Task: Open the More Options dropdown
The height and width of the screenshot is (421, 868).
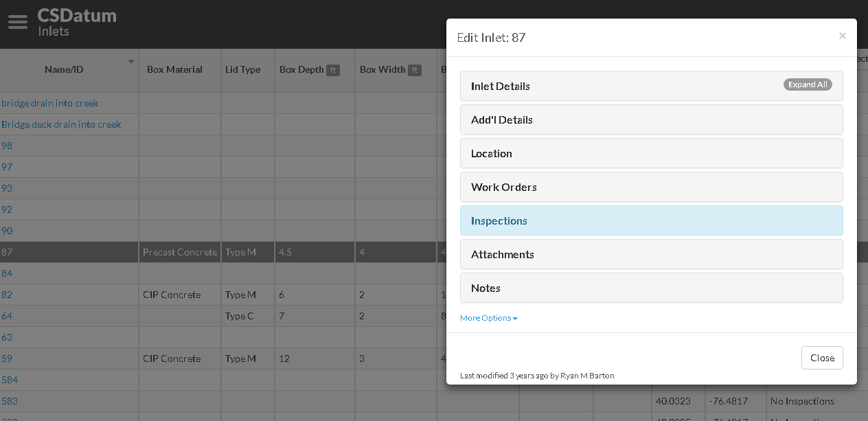Action: 488,318
